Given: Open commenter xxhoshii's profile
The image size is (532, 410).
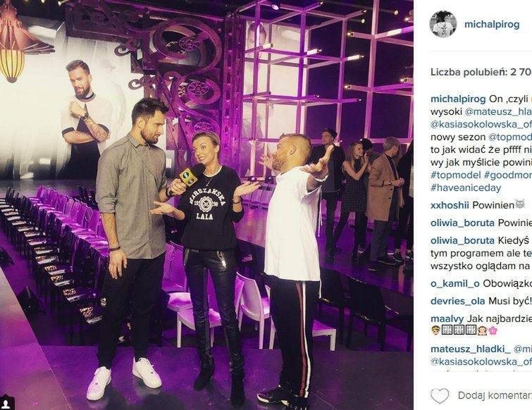Looking at the screenshot, I should coord(450,205).
